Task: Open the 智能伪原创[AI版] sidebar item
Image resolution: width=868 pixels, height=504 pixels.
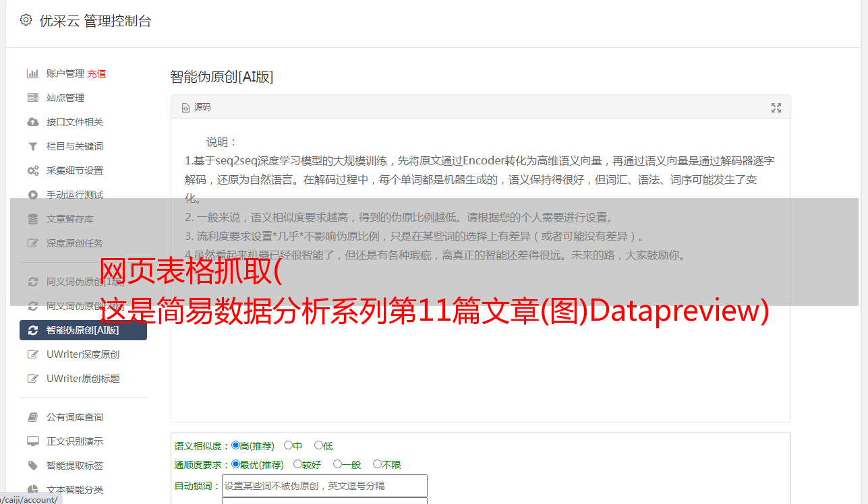Action: [x=83, y=330]
